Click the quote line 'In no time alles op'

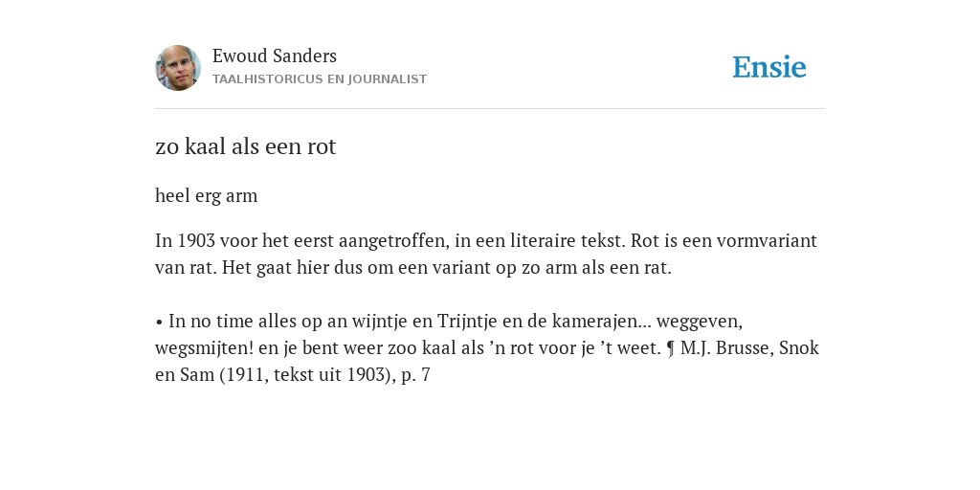[448, 322]
